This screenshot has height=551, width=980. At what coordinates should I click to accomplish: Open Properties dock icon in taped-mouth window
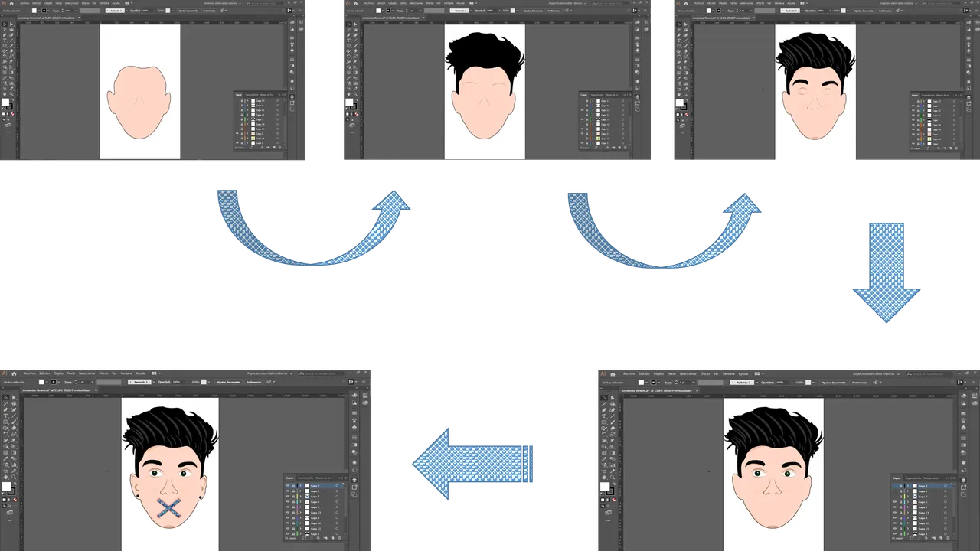click(x=365, y=394)
